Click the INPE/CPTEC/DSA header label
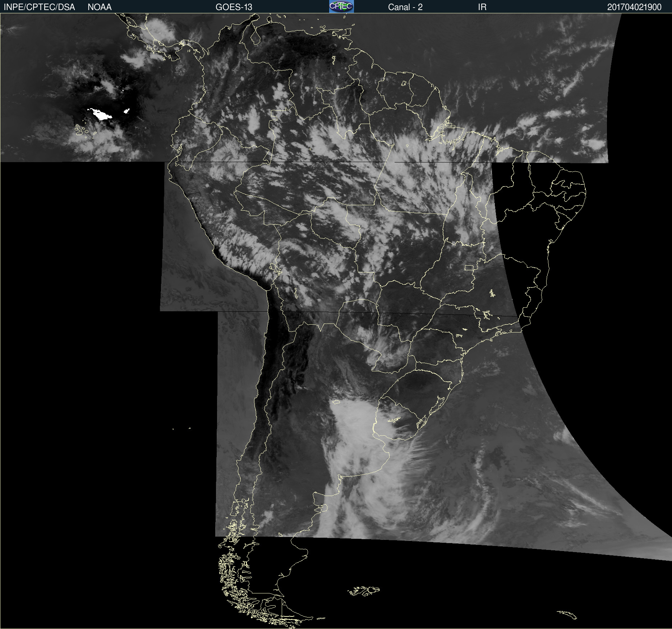This screenshot has height=629, width=672. [x=39, y=7]
